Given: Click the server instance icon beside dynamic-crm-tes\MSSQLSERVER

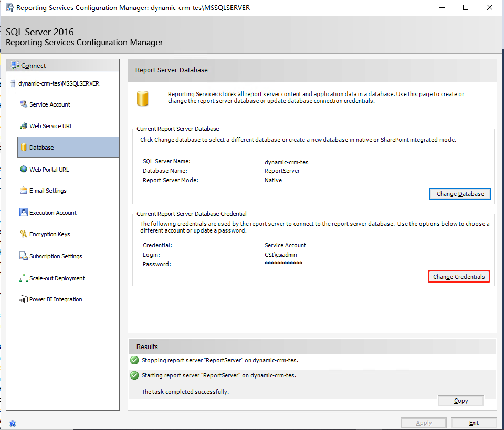Looking at the screenshot, I should [13, 83].
